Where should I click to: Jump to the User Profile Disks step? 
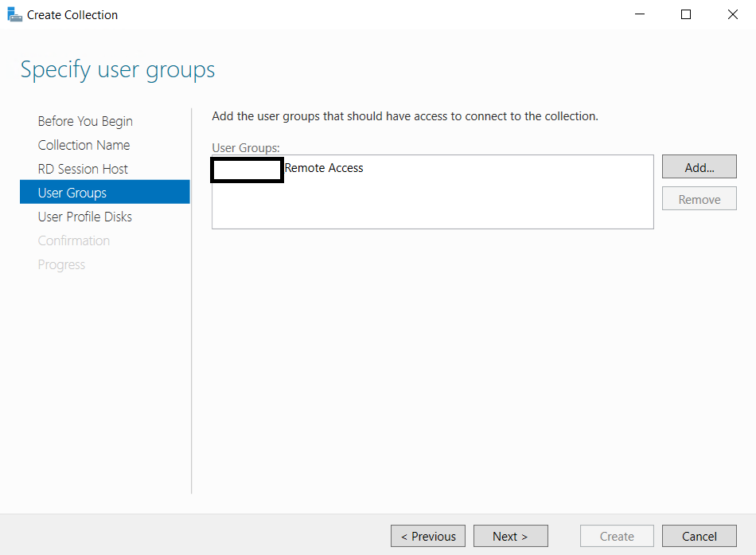[85, 217]
